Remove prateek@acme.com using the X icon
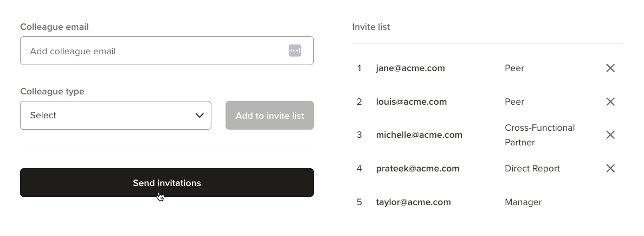Image resolution: width=644 pixels, height=236 pixels. [610, 169]
